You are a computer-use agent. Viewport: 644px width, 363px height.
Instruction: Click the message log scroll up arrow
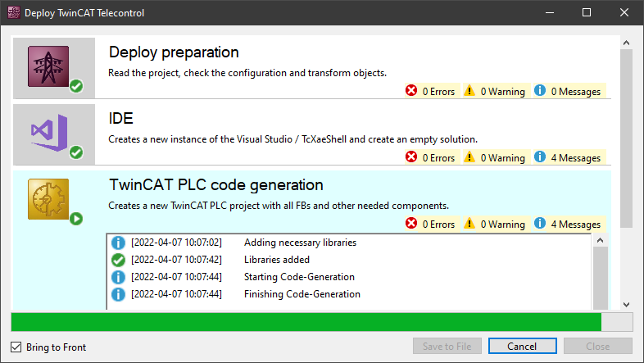tap(600, 240)
